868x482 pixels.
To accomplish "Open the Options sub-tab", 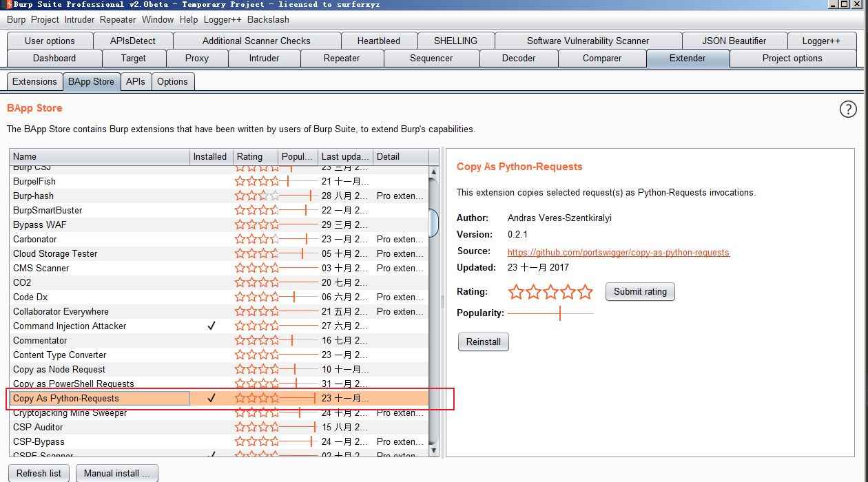I will (172, 81).
